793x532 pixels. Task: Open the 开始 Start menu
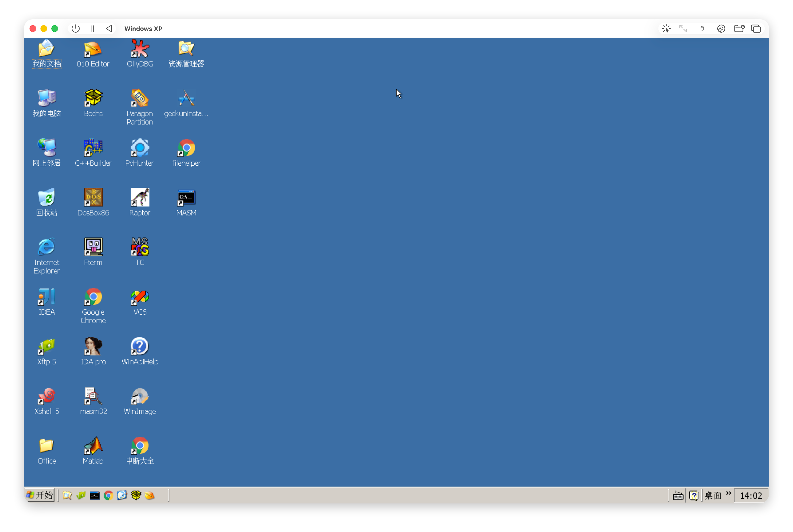pos(40,495)
